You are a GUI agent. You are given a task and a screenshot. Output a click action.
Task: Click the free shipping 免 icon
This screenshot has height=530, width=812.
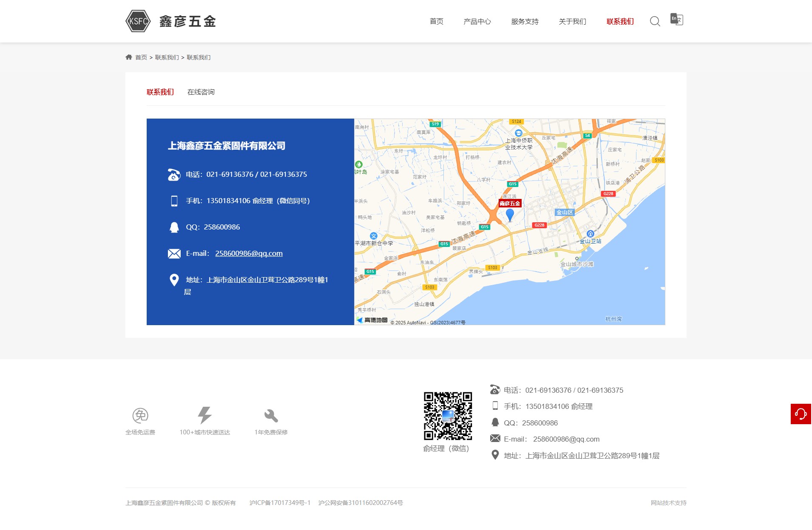coord(140,415)
